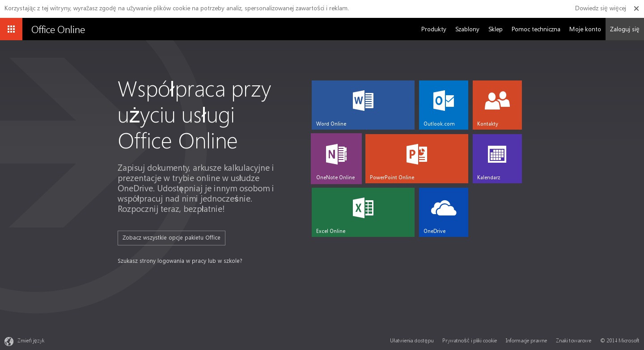644x350 pixels.
Task: Open Prywatność i pliki cookie link
Action: 469,341
